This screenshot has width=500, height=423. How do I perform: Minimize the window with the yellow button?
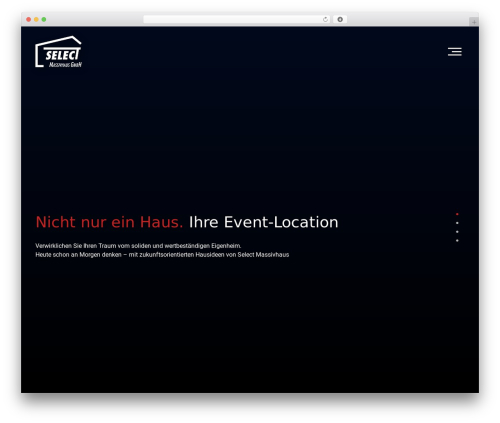point(36,19)
